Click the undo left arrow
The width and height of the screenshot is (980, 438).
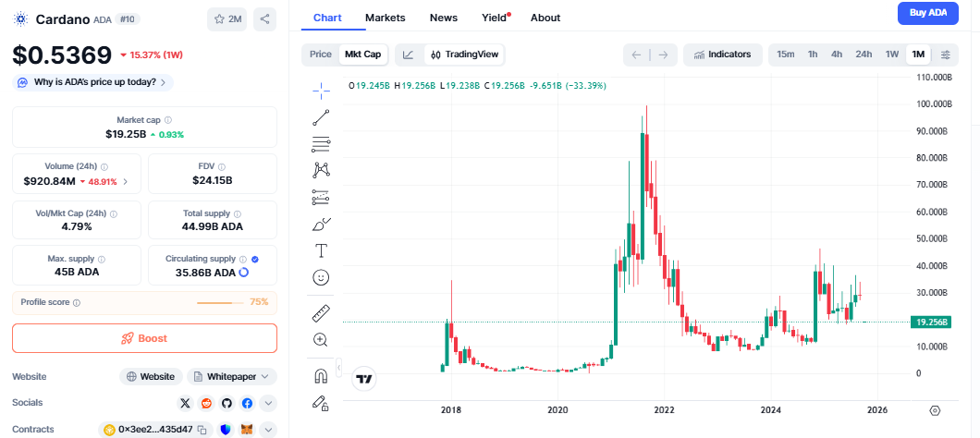[x=636, y=55]
